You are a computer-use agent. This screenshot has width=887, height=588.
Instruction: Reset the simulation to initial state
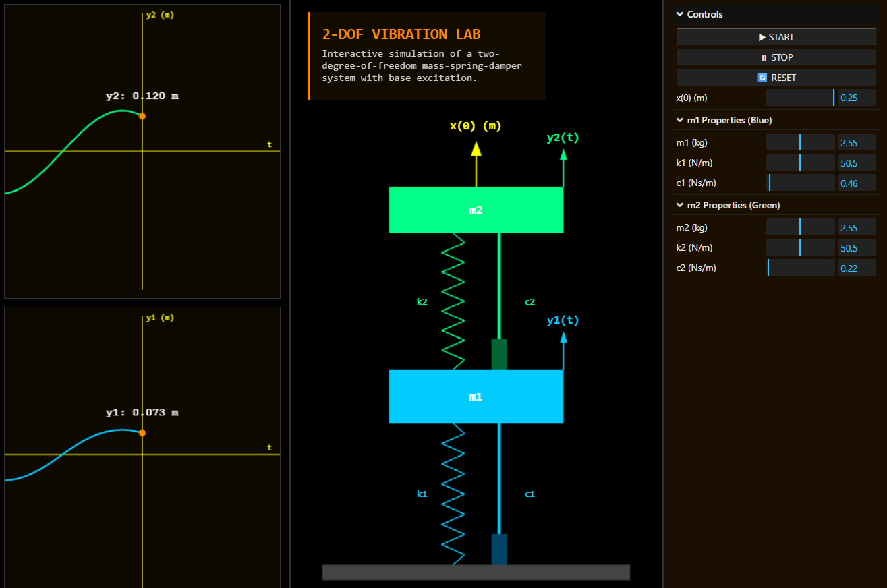776,78
